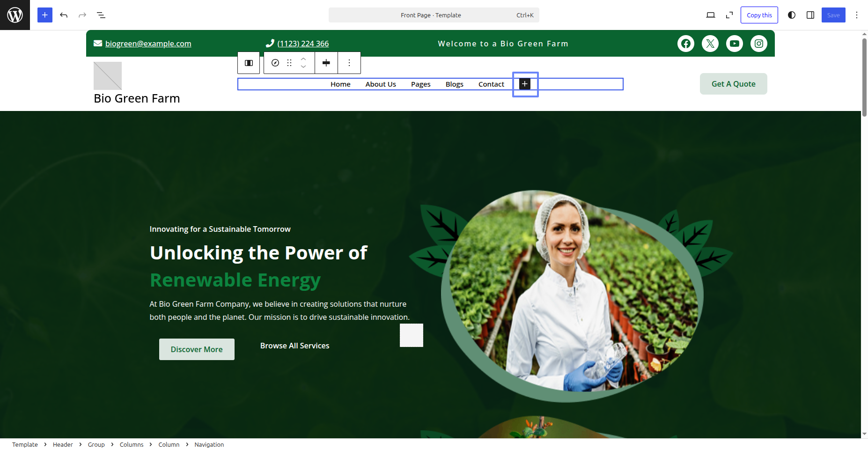Open device preview view dropdown
The image size is (868, 450).
tap(710, 15)
